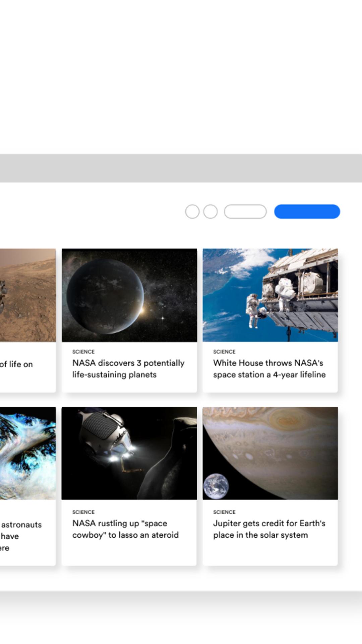Open the Mars rover landscape image
The width and height of the screenshot is (362, 644).
point(28,295)
